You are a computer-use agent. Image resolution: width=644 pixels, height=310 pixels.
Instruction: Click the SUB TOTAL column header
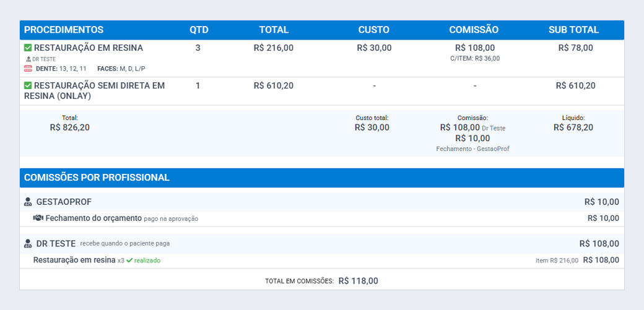(x=574, y=30)
